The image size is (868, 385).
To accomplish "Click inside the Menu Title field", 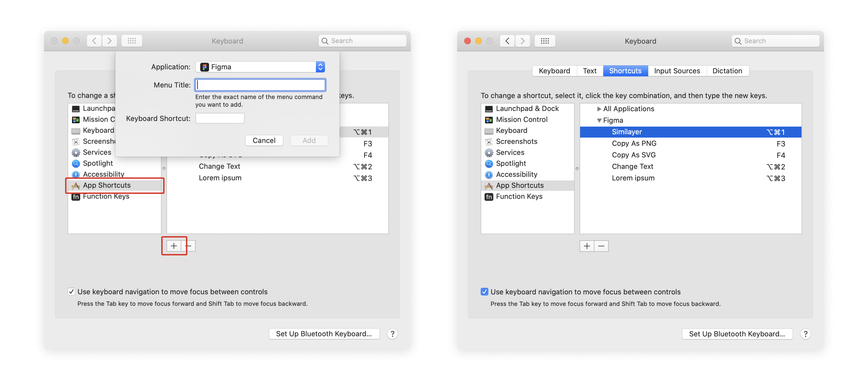I will (260, 85).
